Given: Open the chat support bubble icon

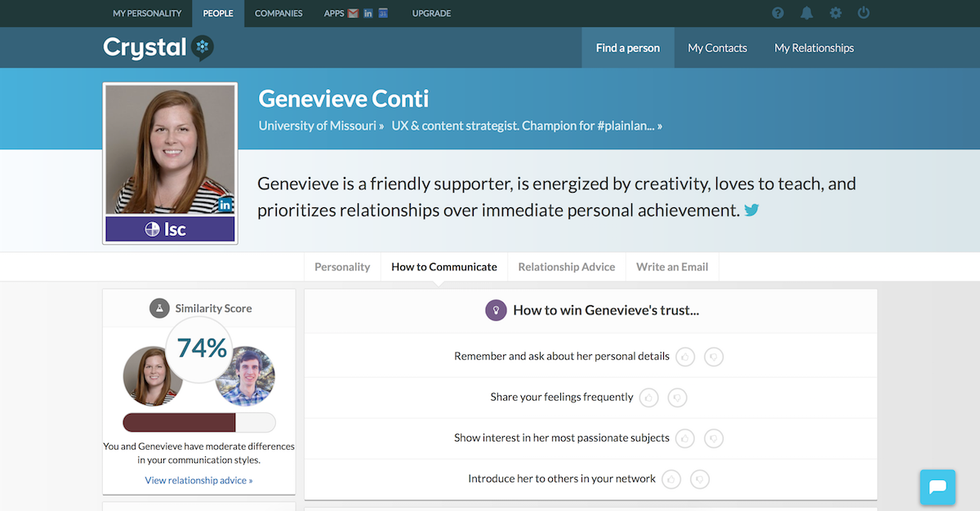Looking at the screenshot, I should (938, 487).
